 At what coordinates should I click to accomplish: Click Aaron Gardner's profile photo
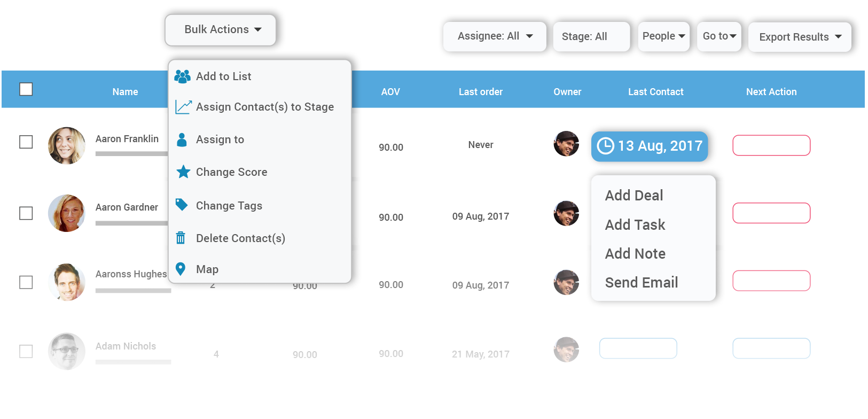click(x=67, y=213)
